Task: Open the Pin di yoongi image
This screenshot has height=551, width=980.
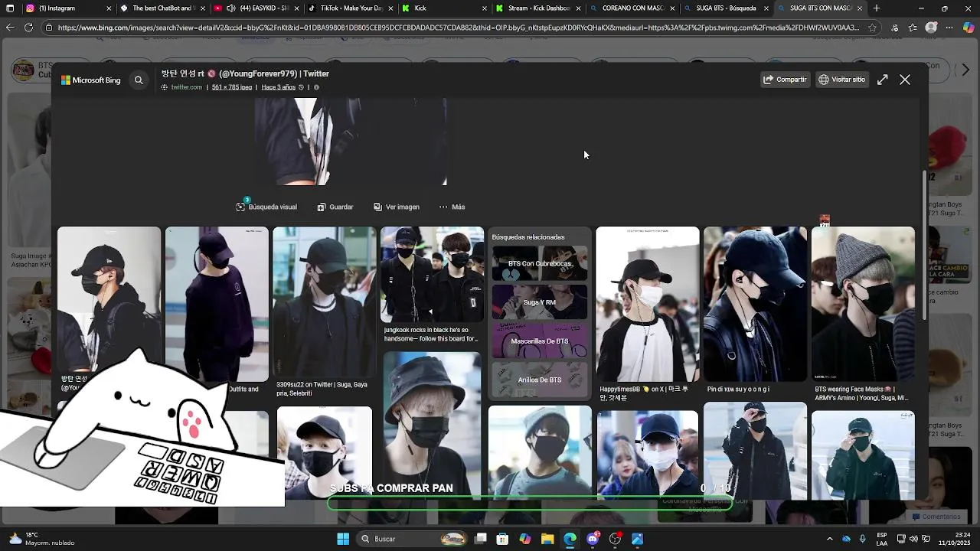Action: [x=755, y=304]
